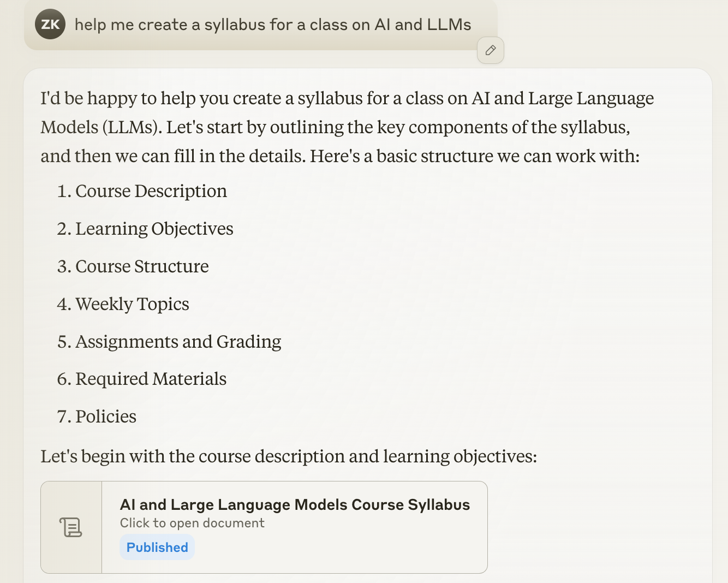
Task: Click the 'Course Structure' list item
Action: coord(142,266)
